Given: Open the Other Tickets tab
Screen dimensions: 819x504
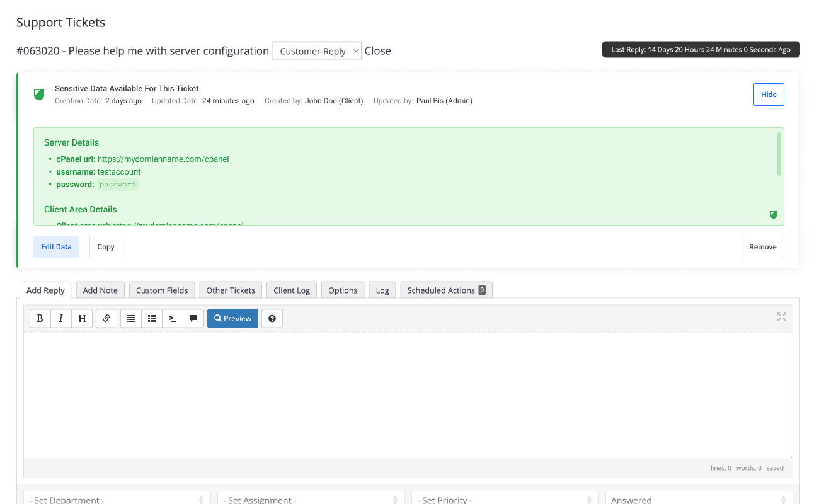Looking at the screenshot, I should pos(231,290).
